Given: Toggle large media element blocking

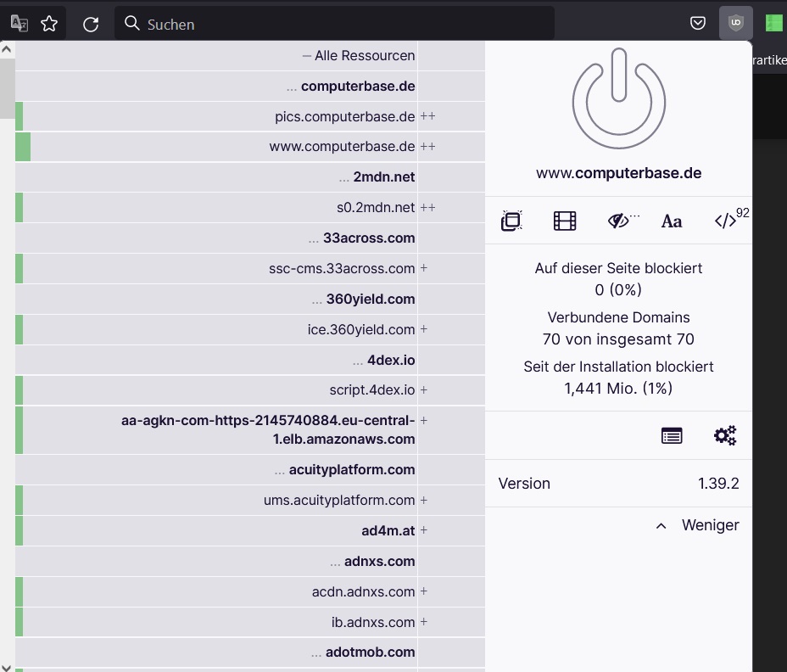Looking at the screenshot, I should [x=565, y=221].
